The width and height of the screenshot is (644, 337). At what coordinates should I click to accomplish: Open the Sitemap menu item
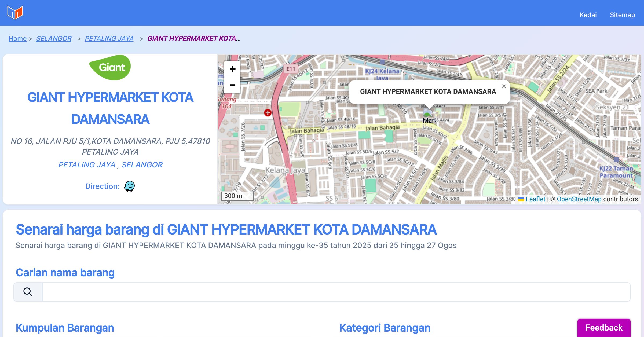622,15
